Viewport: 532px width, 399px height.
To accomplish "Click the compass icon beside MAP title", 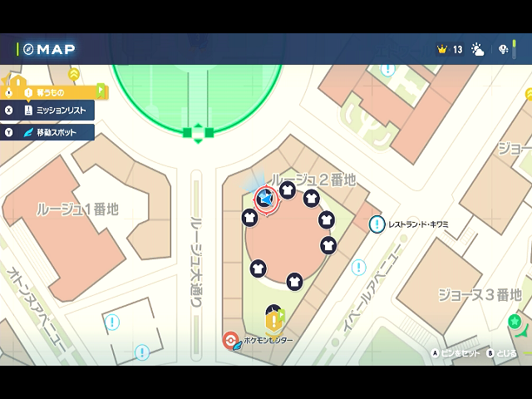I will (x=28, y=49).
